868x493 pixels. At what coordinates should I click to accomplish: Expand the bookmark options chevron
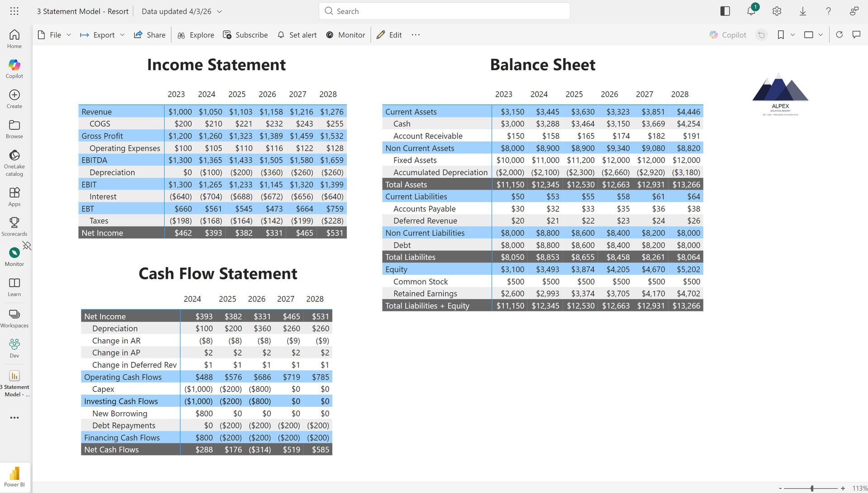[x=792, y=35]
